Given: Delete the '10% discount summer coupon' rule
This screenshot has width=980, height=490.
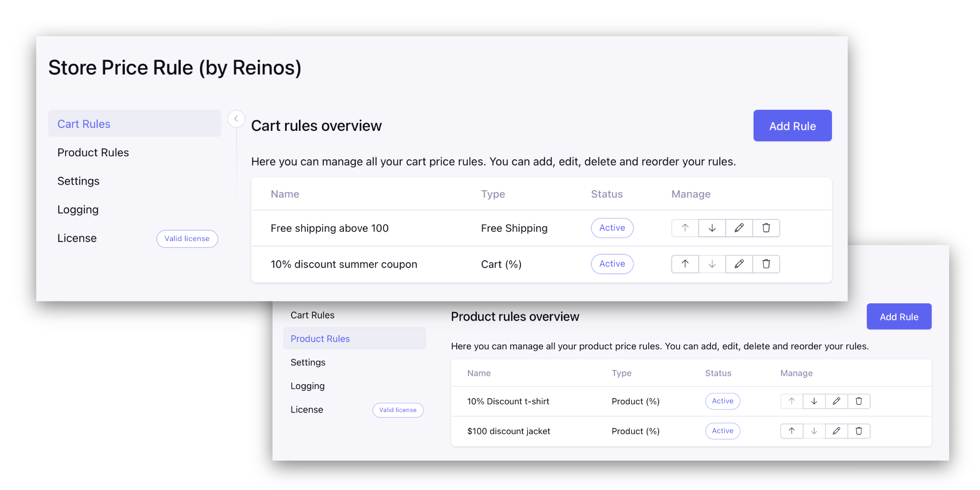Looking at the screenshot, I should 766,264.
